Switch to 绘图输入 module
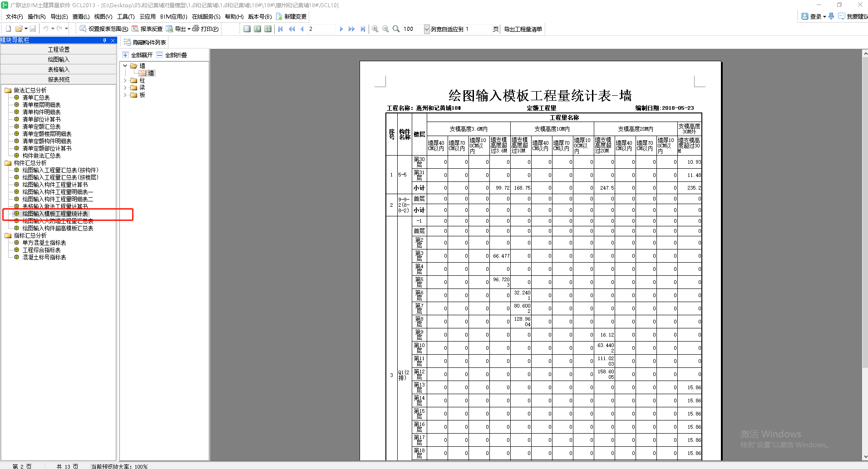 pyautogui.click(x=59, y=59)
